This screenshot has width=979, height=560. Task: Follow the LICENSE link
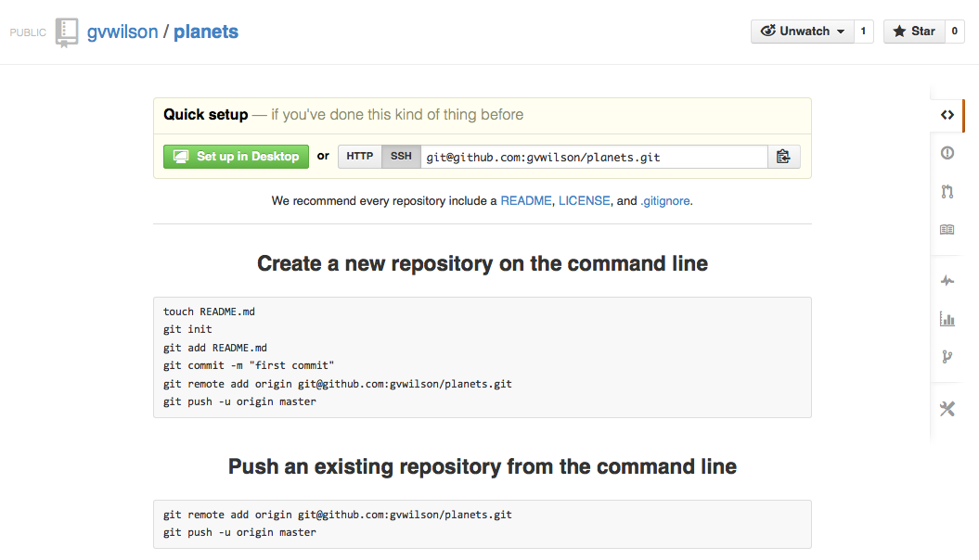584,201
